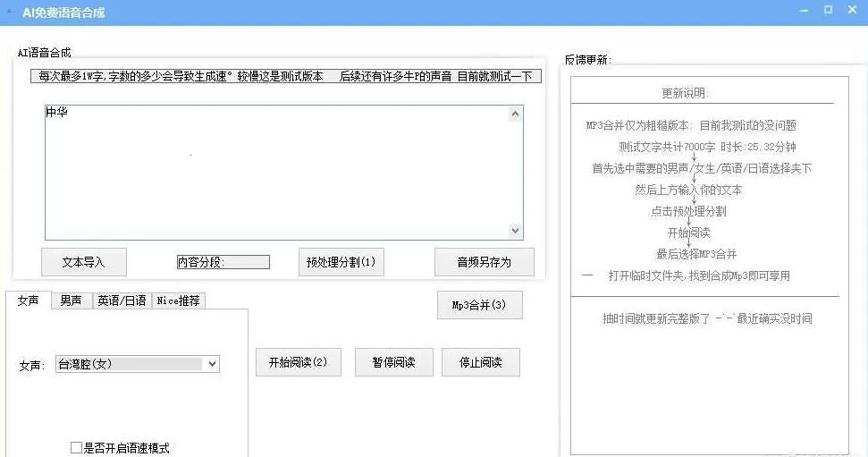Screen dimensions: 868x457
Task: Switch to the 男声 tab
Action: pyautogui.click(x=71, y=300)
